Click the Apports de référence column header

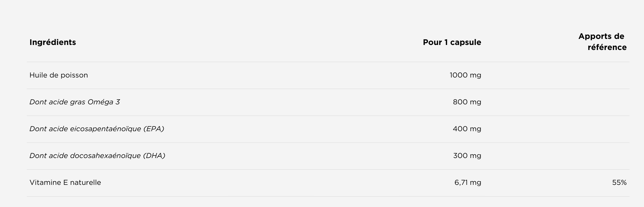(x=602, y=42)
